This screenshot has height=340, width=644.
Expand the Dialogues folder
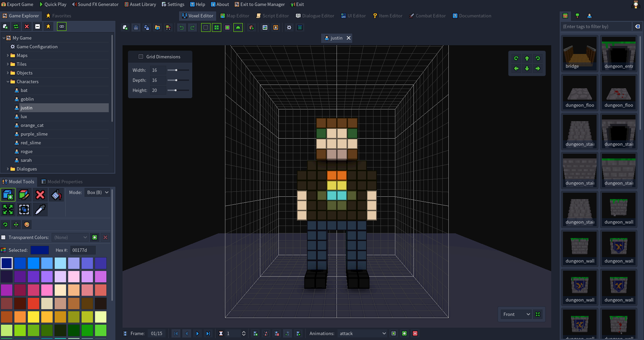click(8, 169)
